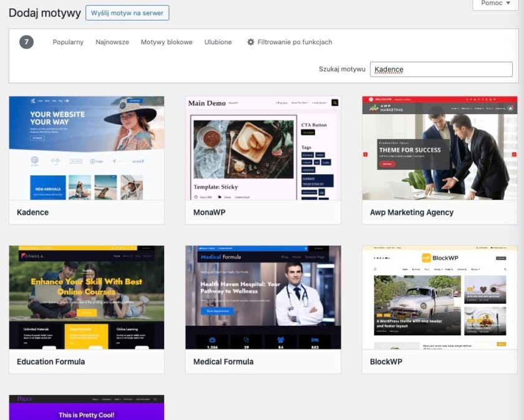Show the Ulubione favorites tab
The height and width of the screenshot is (420, 524).
218,42
